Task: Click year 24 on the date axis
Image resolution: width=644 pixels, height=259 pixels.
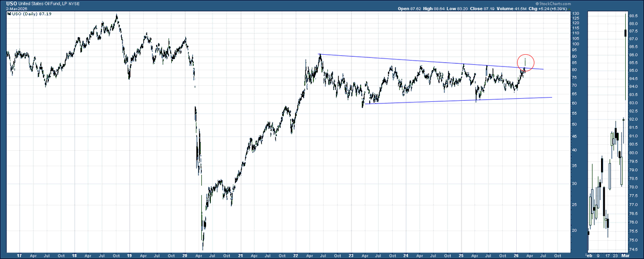Action: [x=406, y=256]
